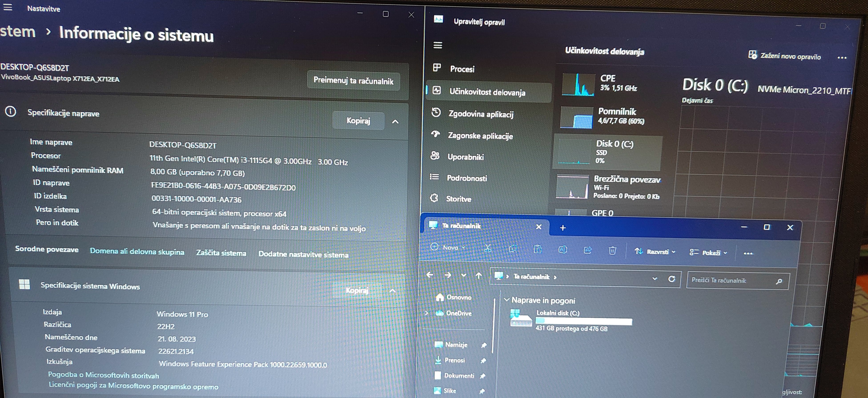
Task: Click Rename icon in Explorer toolbar
Action: tap(563, 249)
